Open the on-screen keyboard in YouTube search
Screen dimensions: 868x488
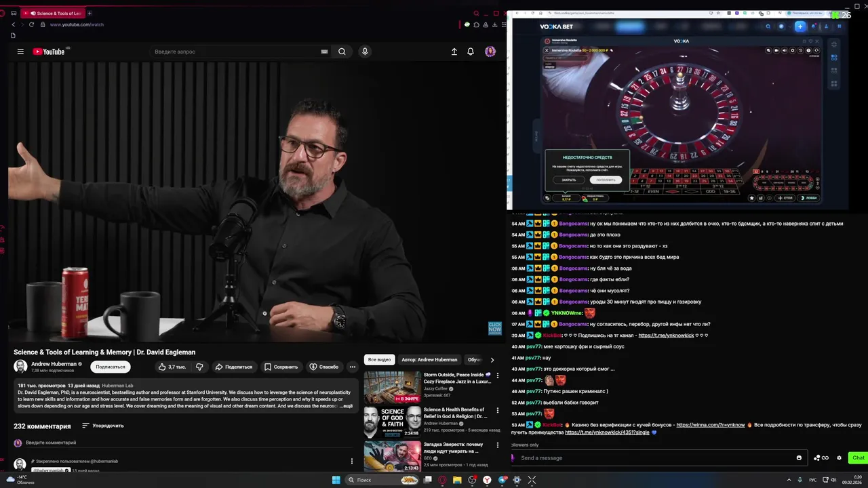click(324, 52)
